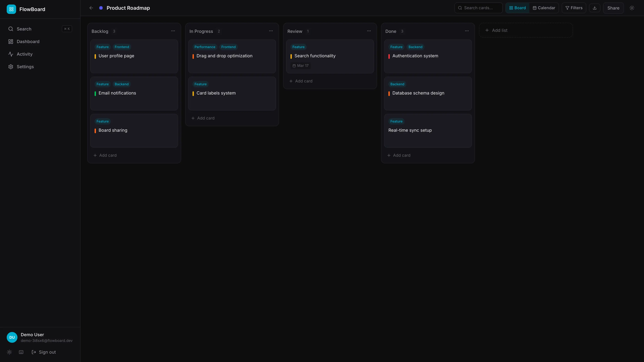Open keyboard shortcuts from the bottom bar

pos(21,352)
